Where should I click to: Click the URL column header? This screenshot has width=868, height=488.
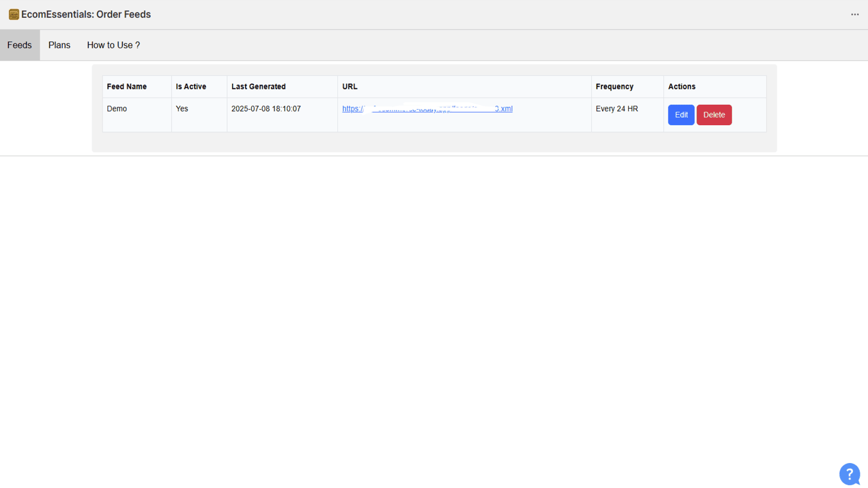click(350, 87)
